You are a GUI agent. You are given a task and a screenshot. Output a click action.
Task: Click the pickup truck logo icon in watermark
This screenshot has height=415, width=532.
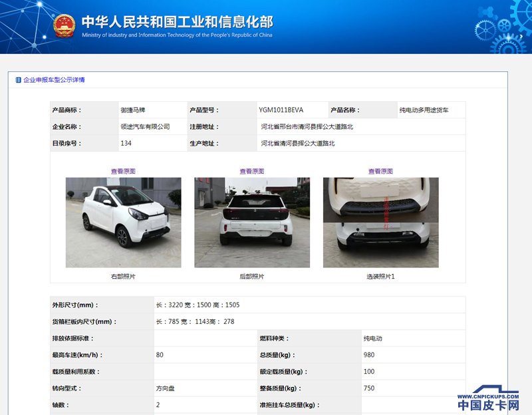pyautogui.click(x=495, y=391)
